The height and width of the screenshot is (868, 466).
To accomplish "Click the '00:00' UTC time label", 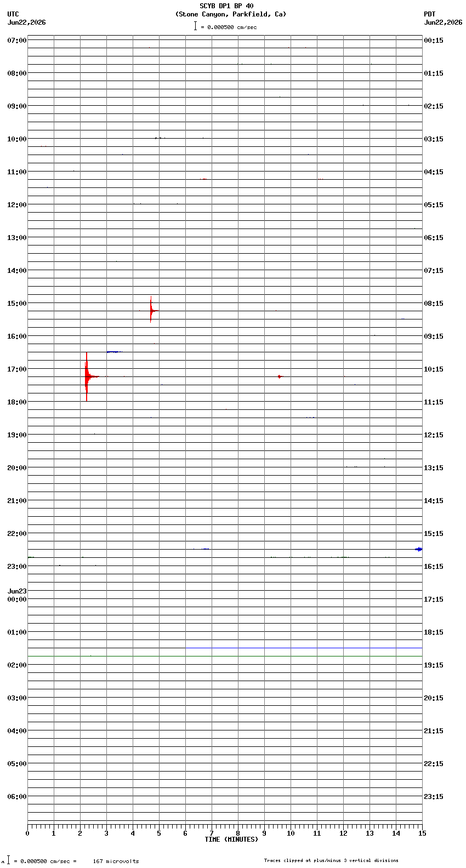I will pyautogui.click(x=17, y=599).
